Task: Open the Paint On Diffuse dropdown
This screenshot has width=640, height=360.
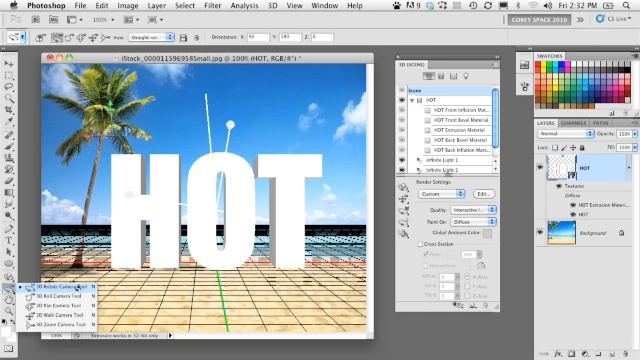Action: 473,222
